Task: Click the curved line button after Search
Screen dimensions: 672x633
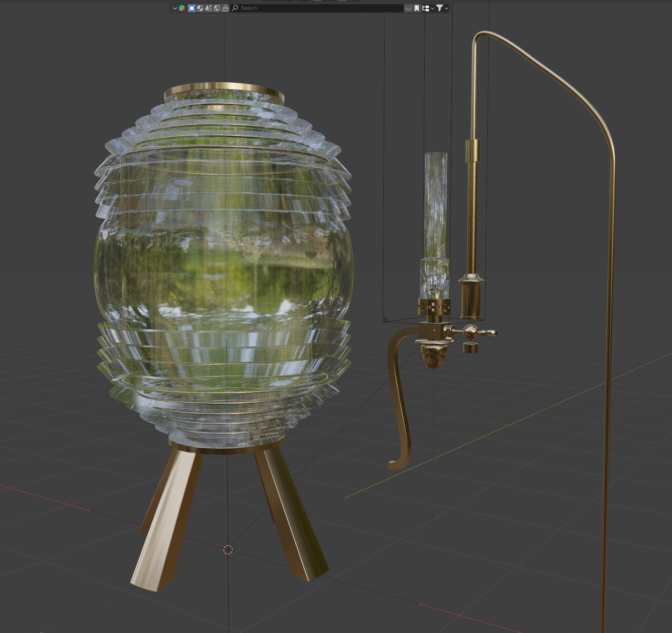Action: (408, 8)
